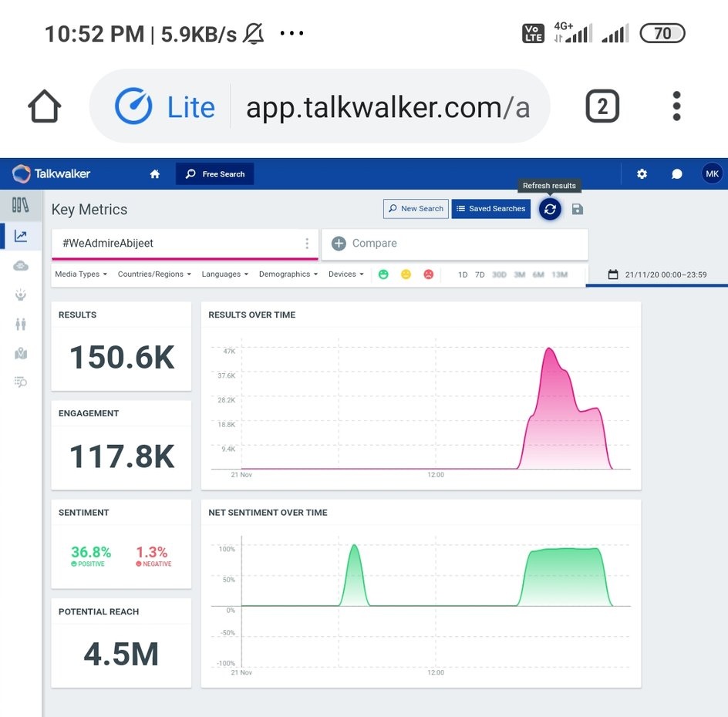Viewport: 728px width, 717px height.
Task: Select the 7D time range
Action: click(480, 274)
